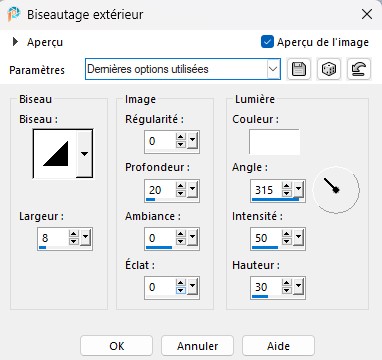Click the save preset floppy disk icon
Viewport: 382px width, 360px height.
[x=299, y=69]
